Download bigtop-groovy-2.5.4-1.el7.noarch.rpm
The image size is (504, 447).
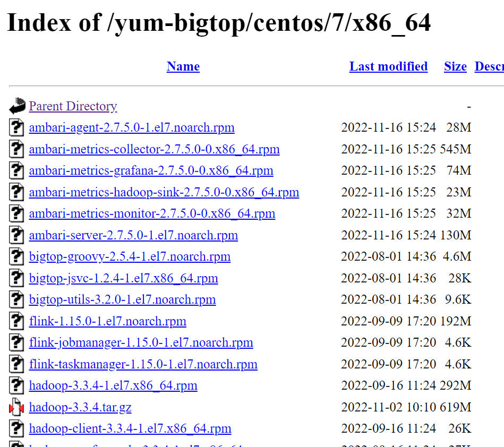(x=130, y=256)
